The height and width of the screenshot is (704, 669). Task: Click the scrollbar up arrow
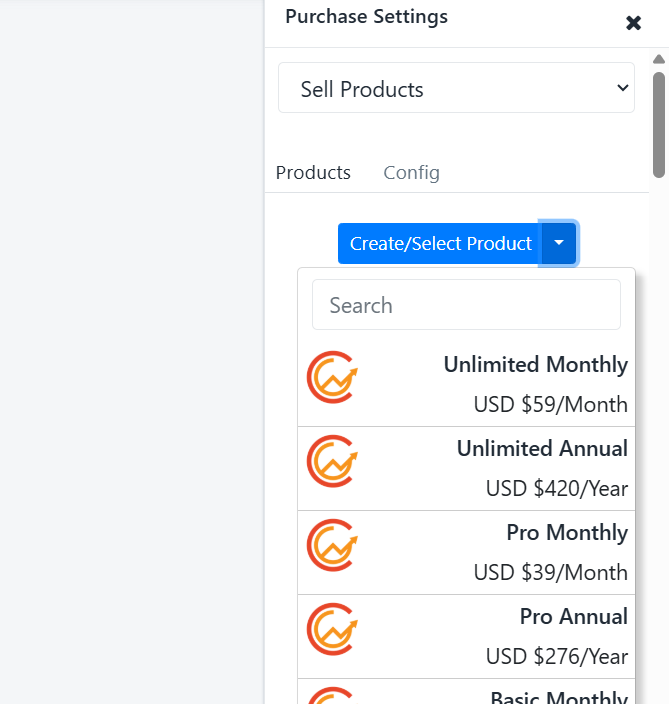point(659,59)
